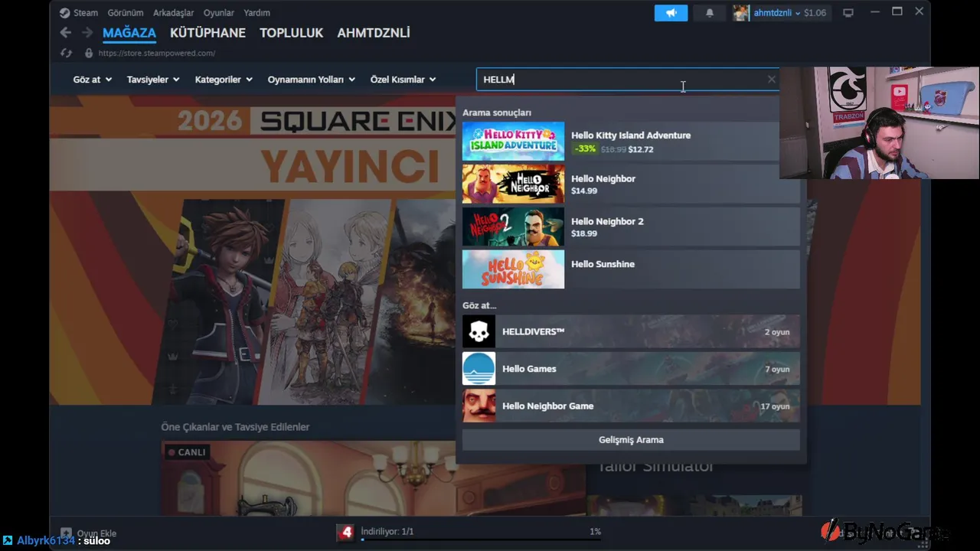This screenshot has width=980, height=551.
Task: Open HELLDIVERS franchise skull icon
Action: [x=479, y=331]
